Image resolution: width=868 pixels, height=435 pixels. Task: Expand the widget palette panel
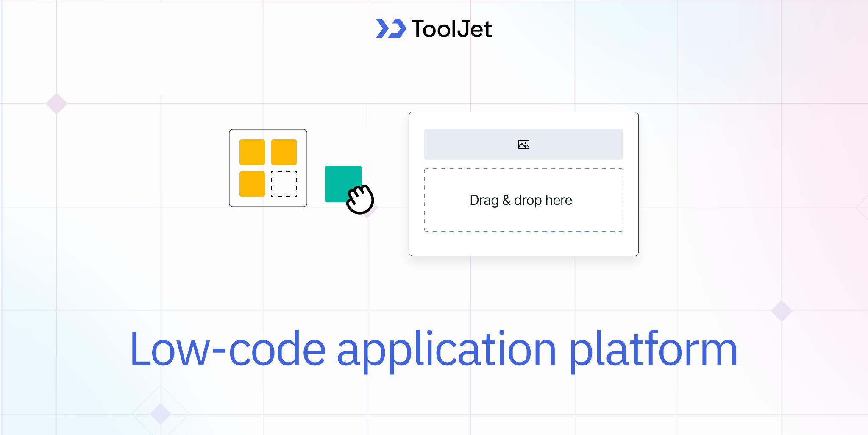(268, 167)
